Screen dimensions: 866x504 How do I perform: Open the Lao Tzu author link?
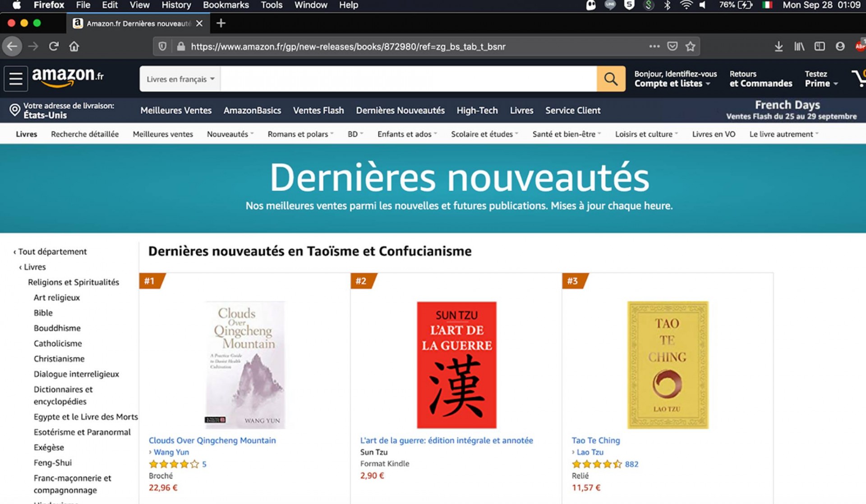(x=590, y=452)
